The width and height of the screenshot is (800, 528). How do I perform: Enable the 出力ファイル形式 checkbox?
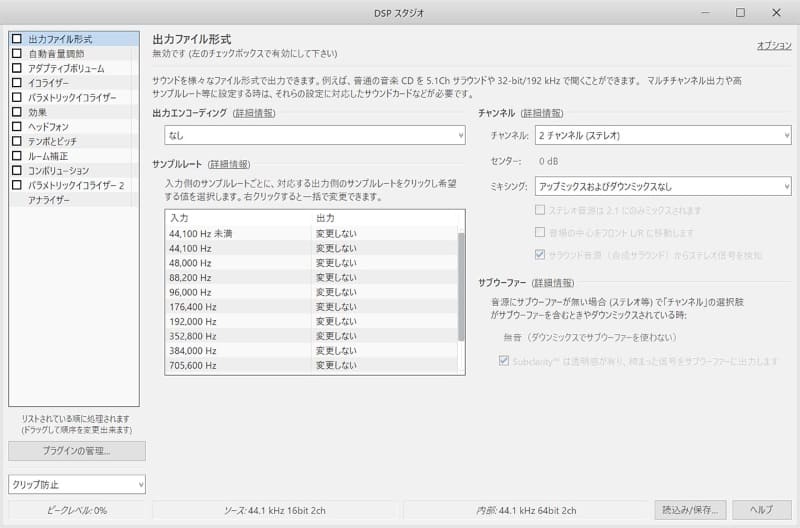pos(17,39)
